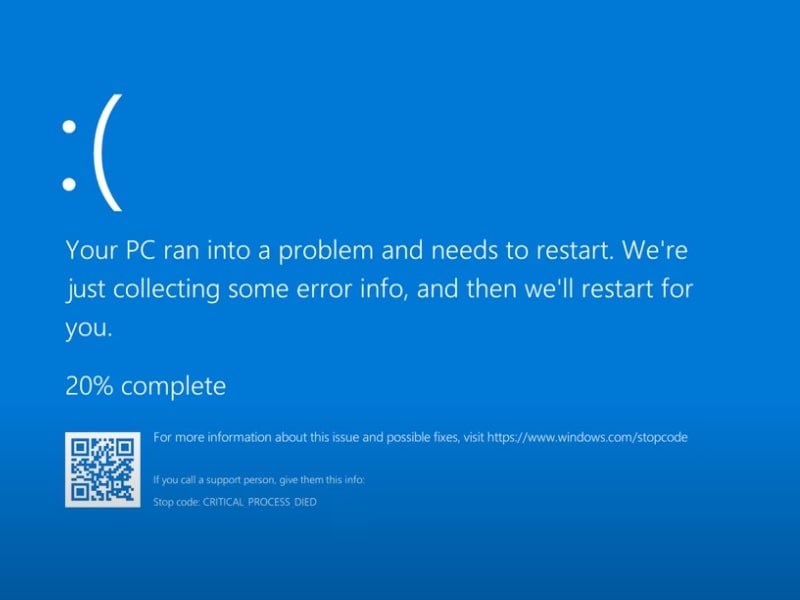The height and width of the screenshot is (600, 800).
Task: Click the 'just collecting some error info' line
Action: [379, 289]
